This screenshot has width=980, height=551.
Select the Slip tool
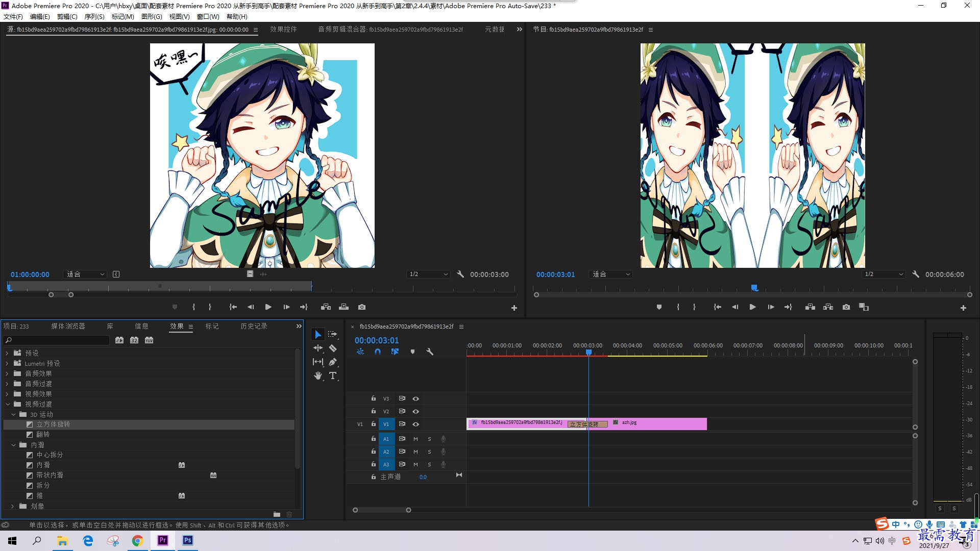click(318, 362)
